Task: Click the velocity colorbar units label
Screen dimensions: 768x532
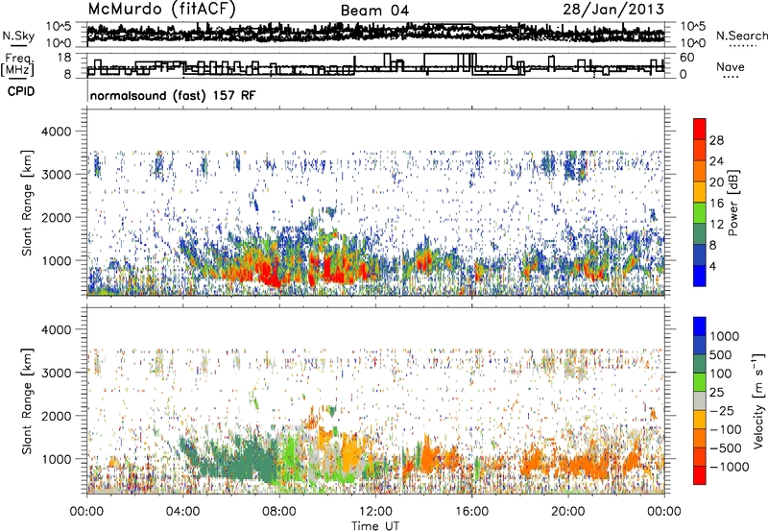Action: click(758, 400)
